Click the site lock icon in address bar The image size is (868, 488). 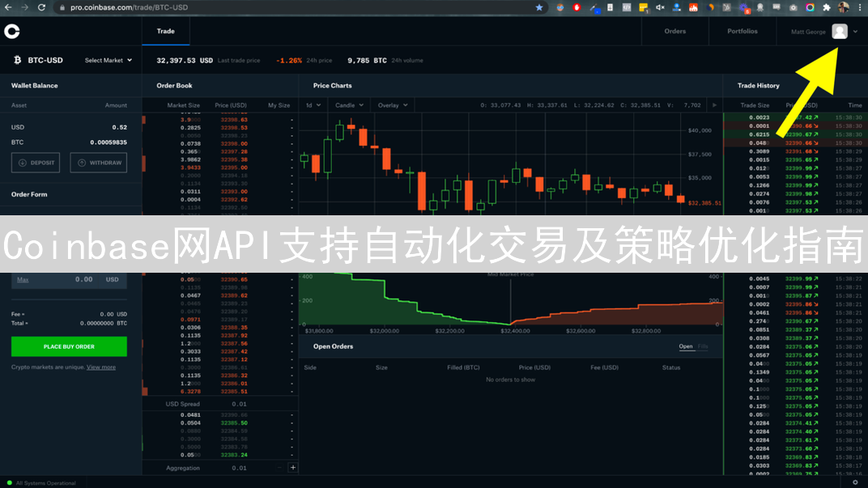[62, 7]
